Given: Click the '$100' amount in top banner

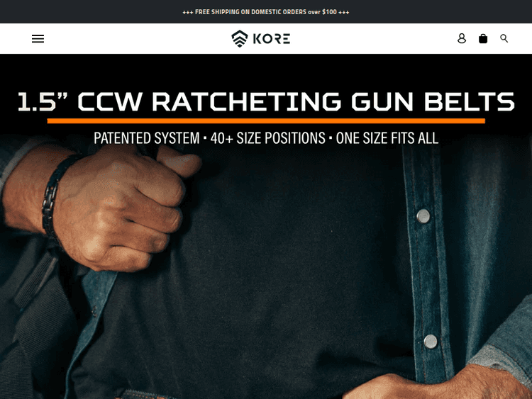Looking at the screenshot, I should (x=329, y=12).
